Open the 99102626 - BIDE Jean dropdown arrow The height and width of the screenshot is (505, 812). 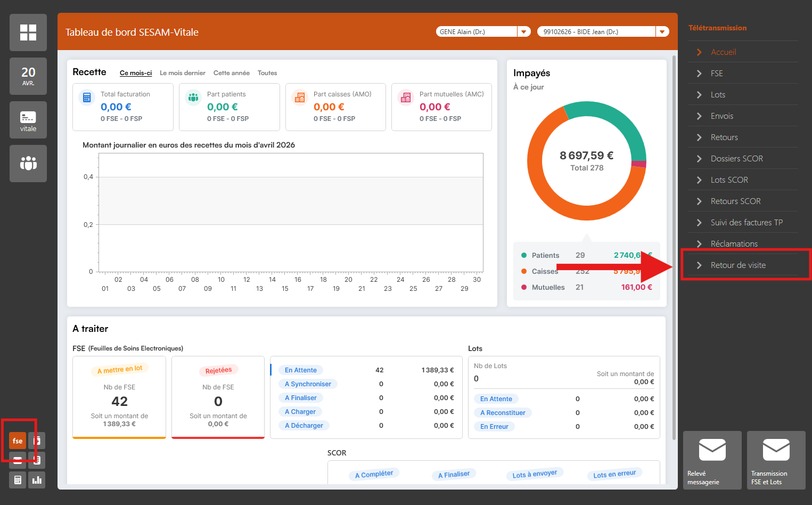point(662,32)
